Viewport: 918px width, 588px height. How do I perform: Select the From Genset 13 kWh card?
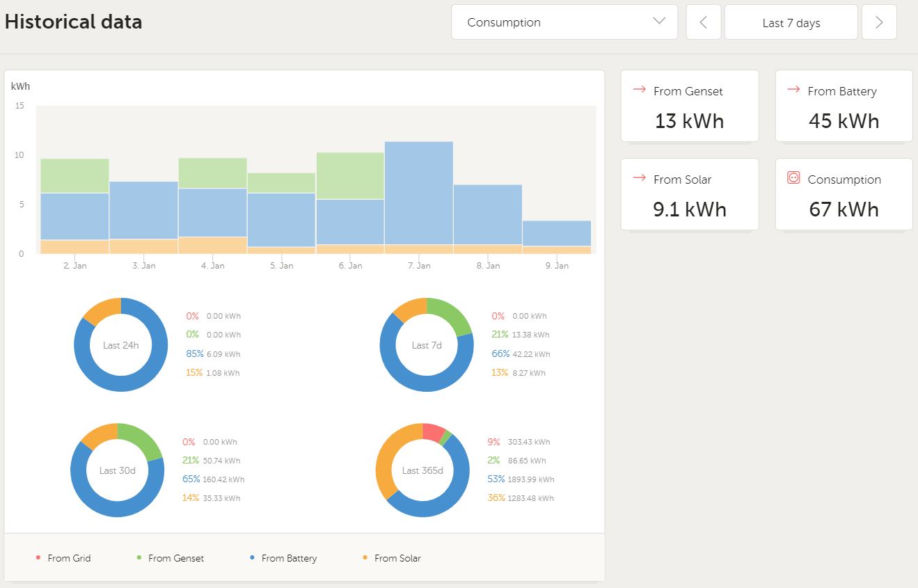690,106
